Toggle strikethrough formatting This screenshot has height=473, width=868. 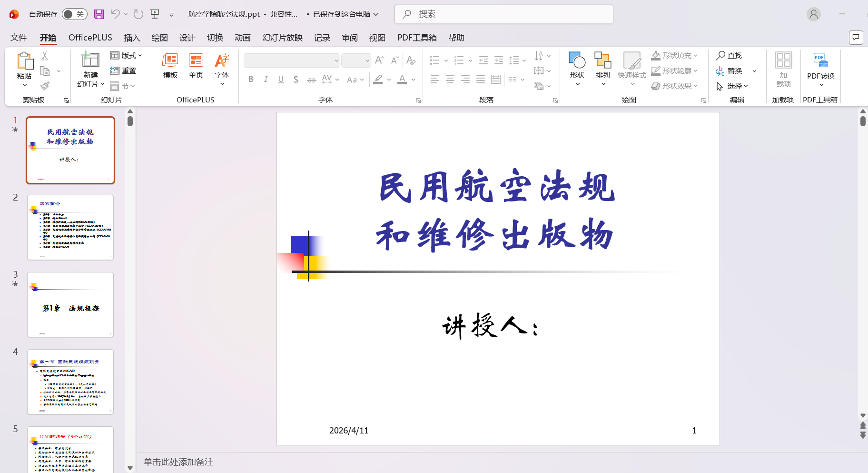tap(311, 80)
